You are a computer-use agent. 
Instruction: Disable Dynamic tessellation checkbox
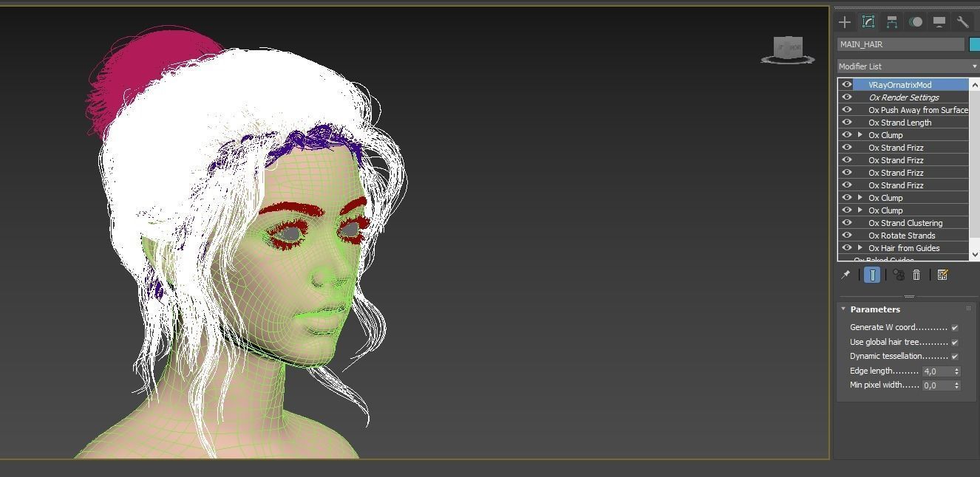(x=954, y=356)
